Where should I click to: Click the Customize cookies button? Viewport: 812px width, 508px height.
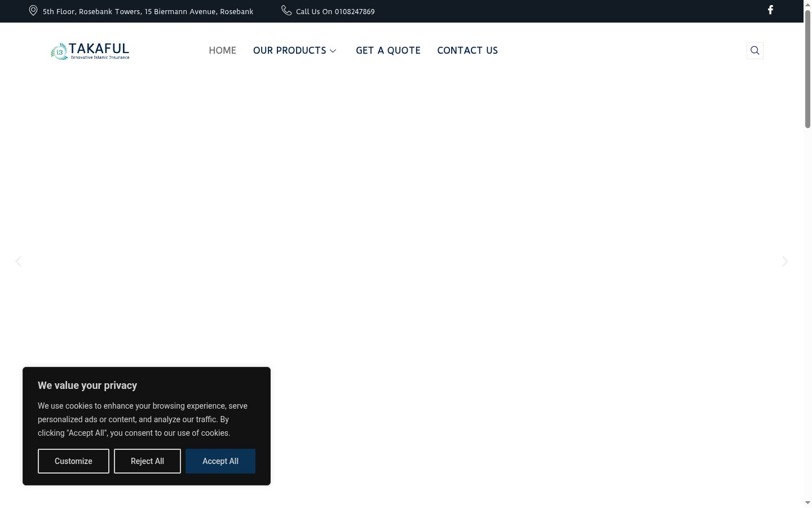point(73,461)
